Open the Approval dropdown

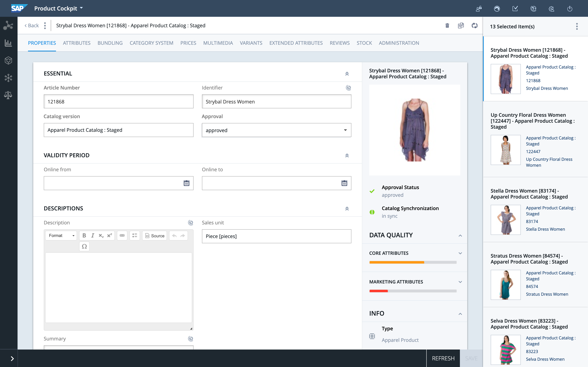276,130
